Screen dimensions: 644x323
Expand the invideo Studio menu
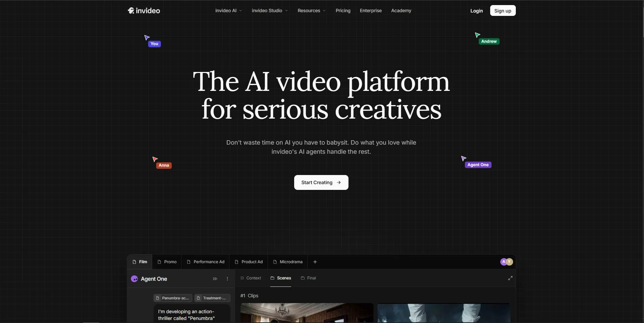pyautogui.click(x=270, y=10)
